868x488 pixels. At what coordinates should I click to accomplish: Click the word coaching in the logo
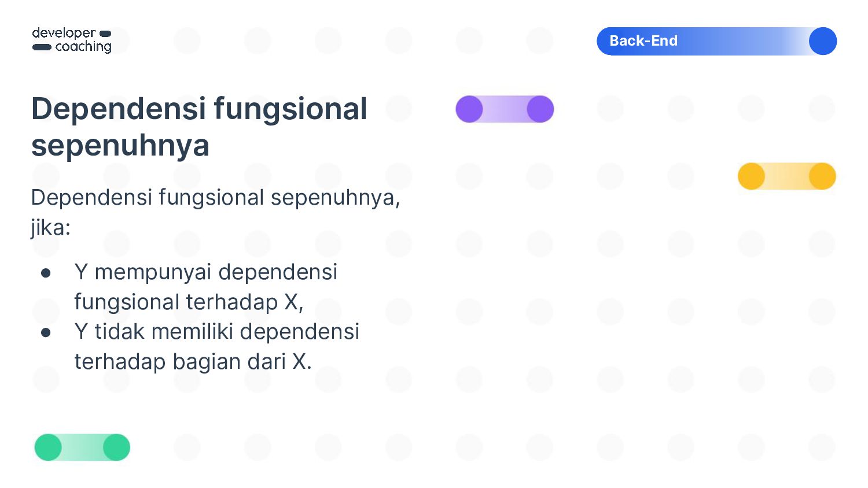tap(83, 47)
